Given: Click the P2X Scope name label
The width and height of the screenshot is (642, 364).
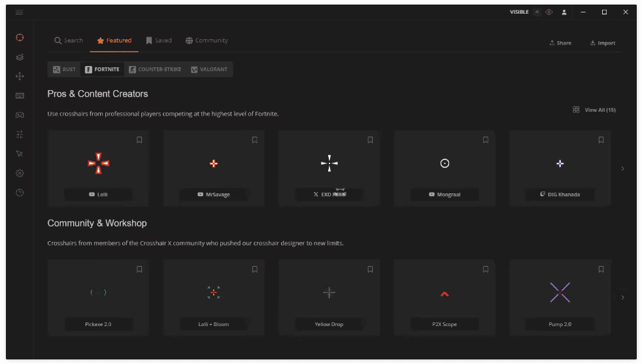Looking at the screenshot, I should point(445,324).
